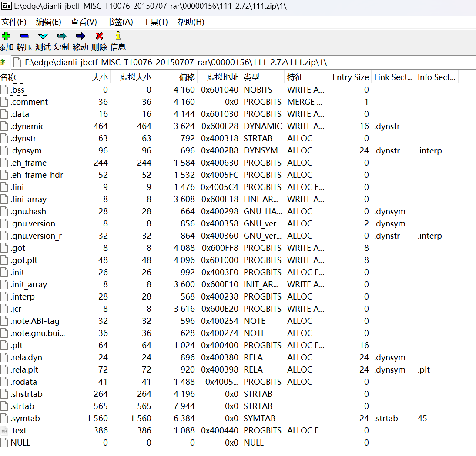Click the file icon of .bss
Screen dimensions: 476x456
pos(4,90)
